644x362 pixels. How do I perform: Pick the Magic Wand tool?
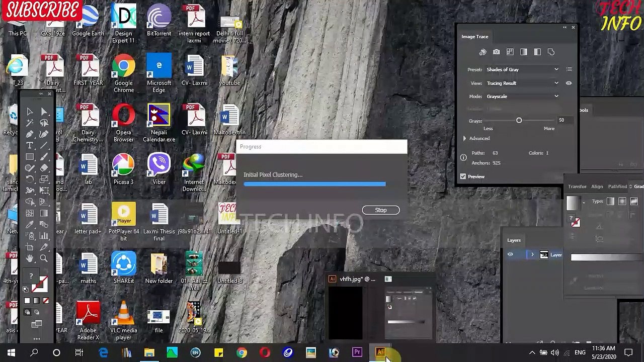click(30, 123)
